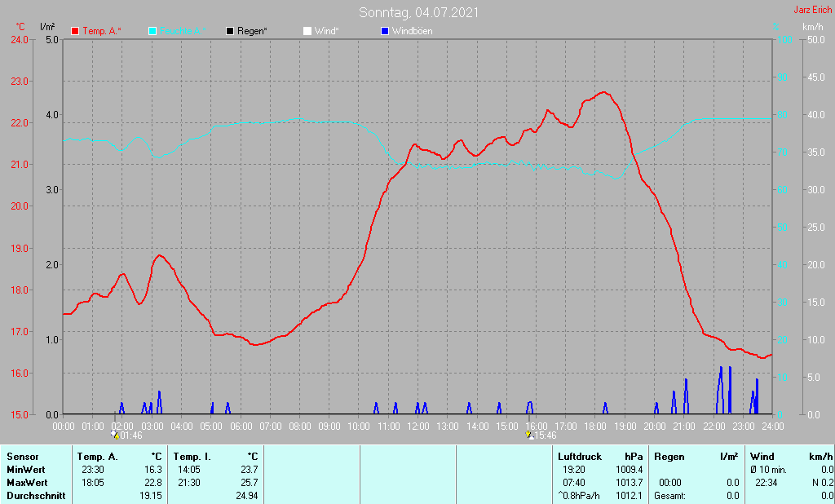Click the '1009.4' minimum pressure value
The image size is (835, 504).
[629, 470]
